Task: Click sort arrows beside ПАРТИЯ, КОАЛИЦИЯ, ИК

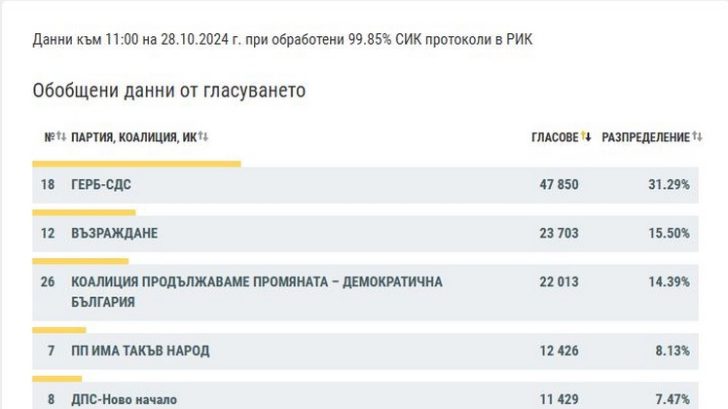Action: point(203,138)
